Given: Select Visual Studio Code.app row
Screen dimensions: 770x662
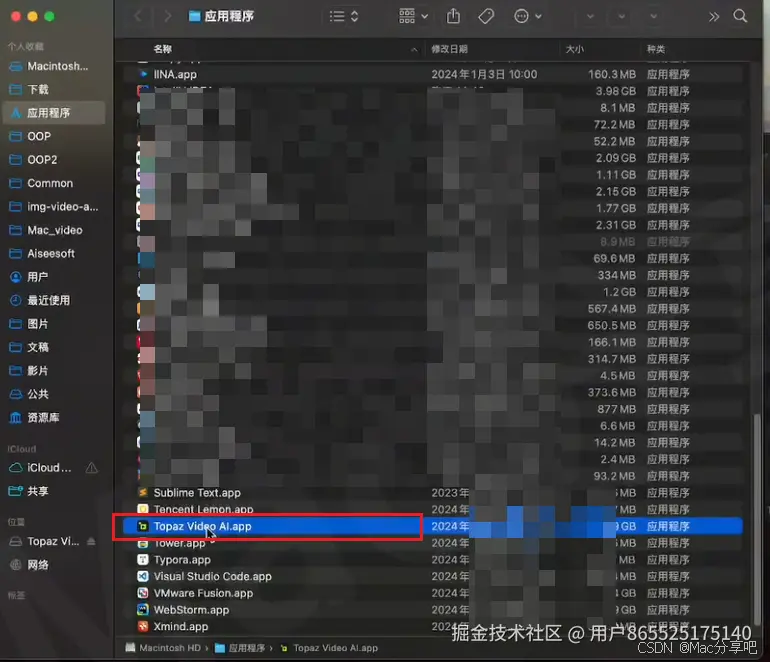Looking at the screenshot, I should [433, 576].
